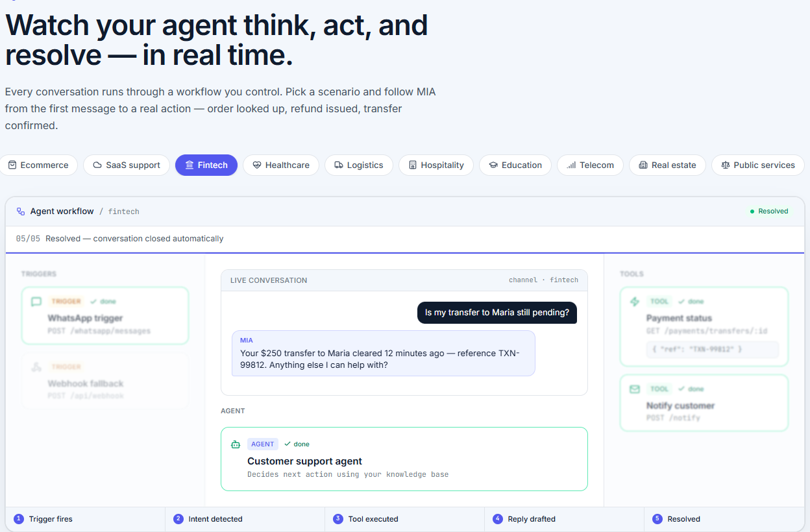Click the done label on agent card

[x=297, y=444]
